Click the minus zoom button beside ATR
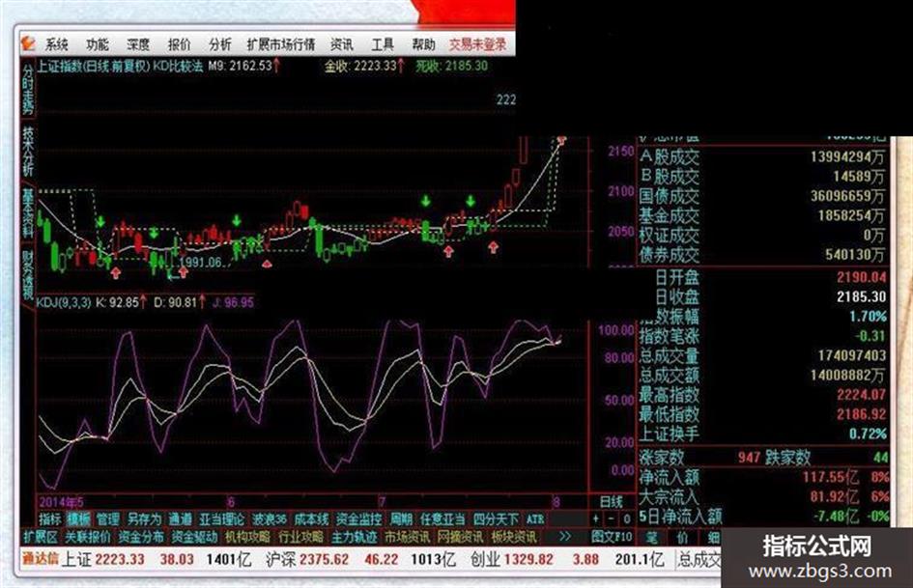The width and height of the screenshot is (913, 588). 611,518
